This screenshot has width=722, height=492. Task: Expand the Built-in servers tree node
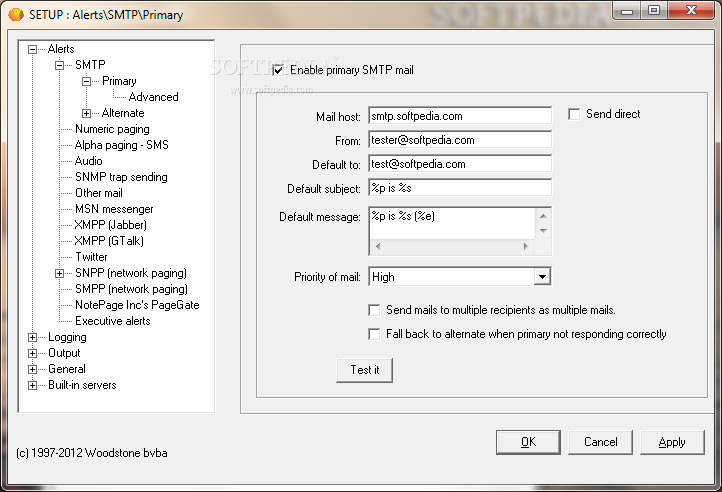[x=32, y=385]
